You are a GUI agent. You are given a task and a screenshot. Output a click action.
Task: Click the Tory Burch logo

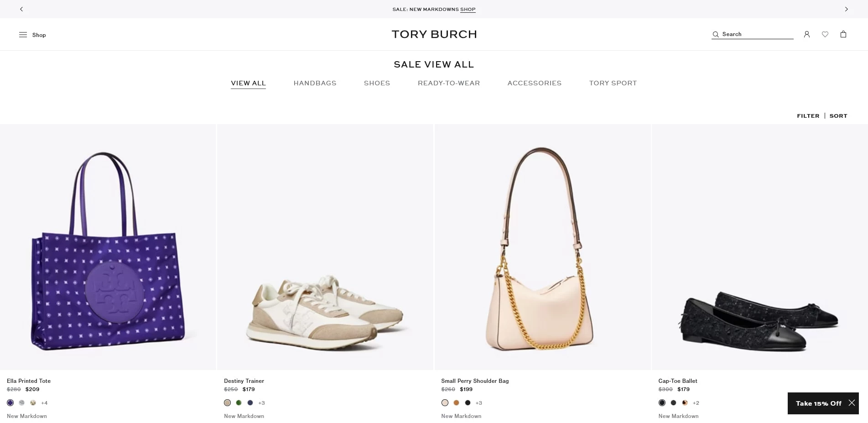pyautogui.click(x=434, y=34)
